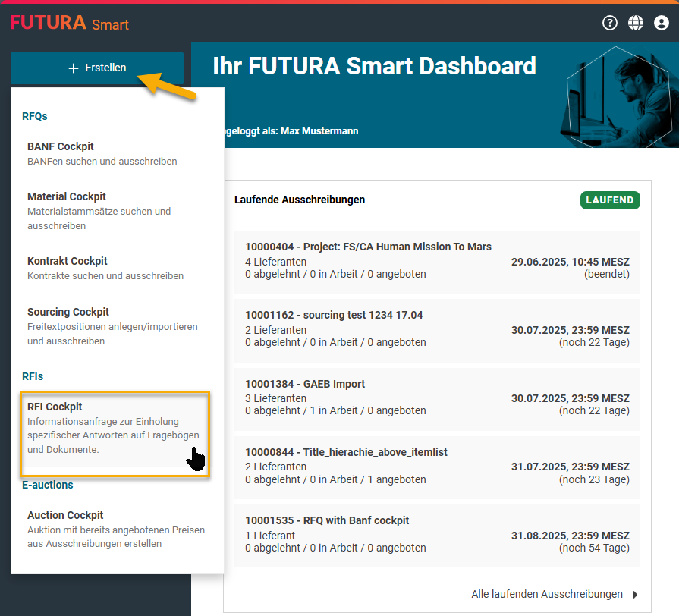Image resolution: width=679 pixels, height=616 pixels.
Task: Click arrow next to Alle laufenden Ausschreibungen
Action: tap(635, 594)
